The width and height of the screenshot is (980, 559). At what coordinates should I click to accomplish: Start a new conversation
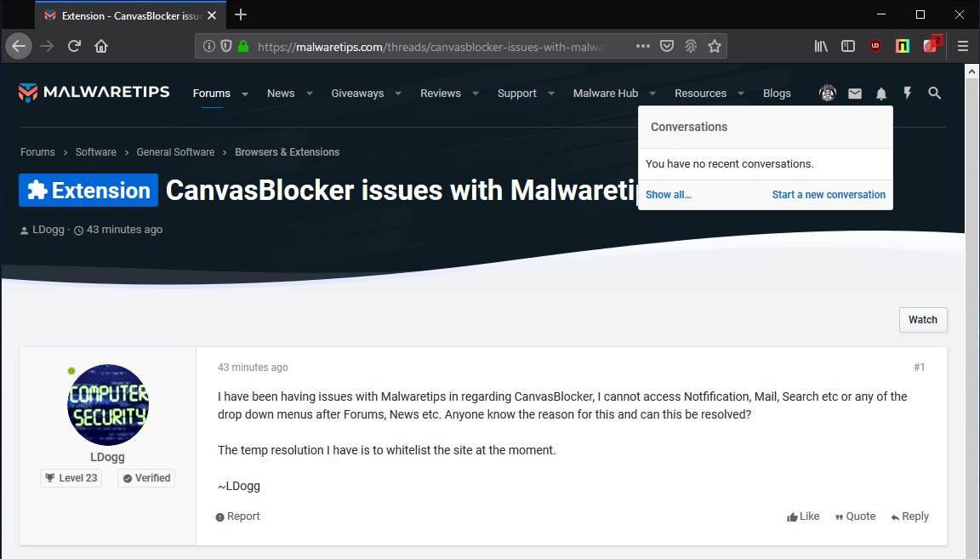(829, 195)
